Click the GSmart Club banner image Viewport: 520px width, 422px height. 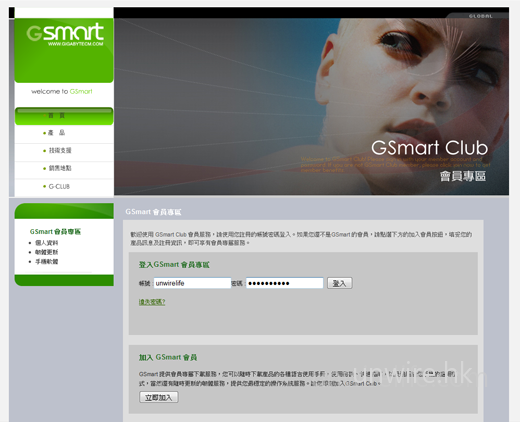click(x=311, y=106)
